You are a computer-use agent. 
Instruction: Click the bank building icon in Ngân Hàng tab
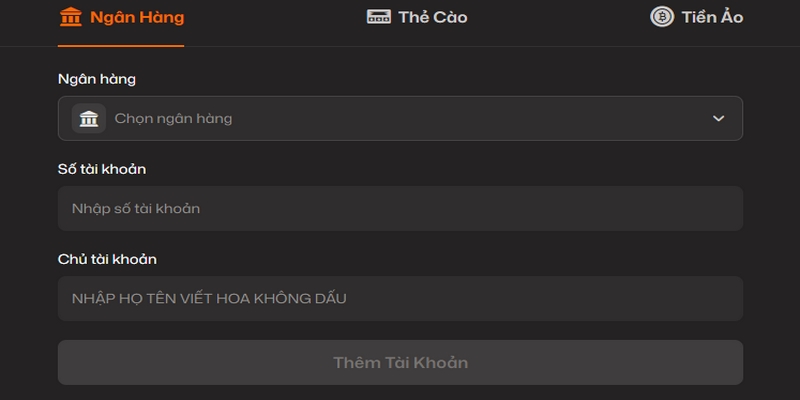point(71,17)
